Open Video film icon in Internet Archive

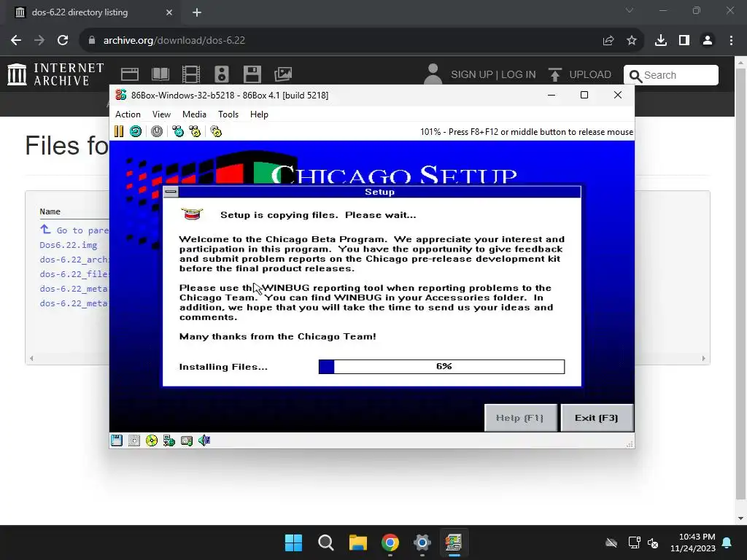pos(191,74)
